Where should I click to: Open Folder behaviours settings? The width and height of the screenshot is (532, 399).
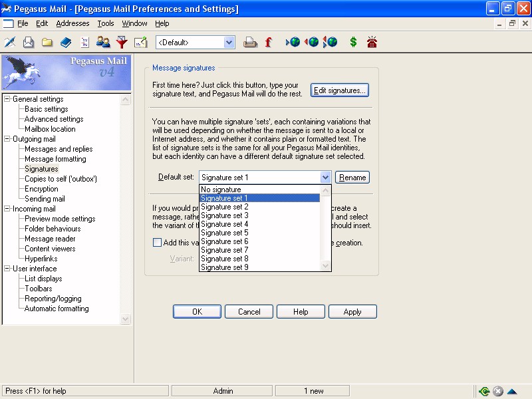click(53, 229)
